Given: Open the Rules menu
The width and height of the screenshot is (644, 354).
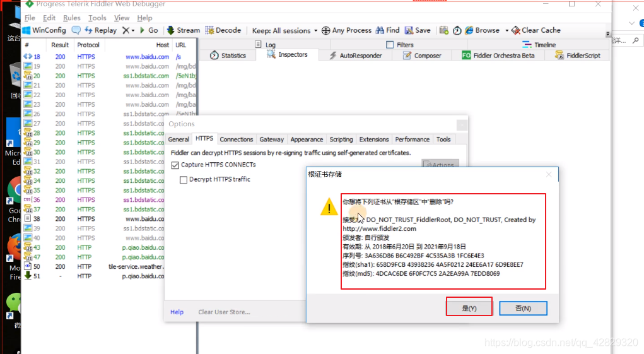Looking at the screenshot, I should (71, 18).
